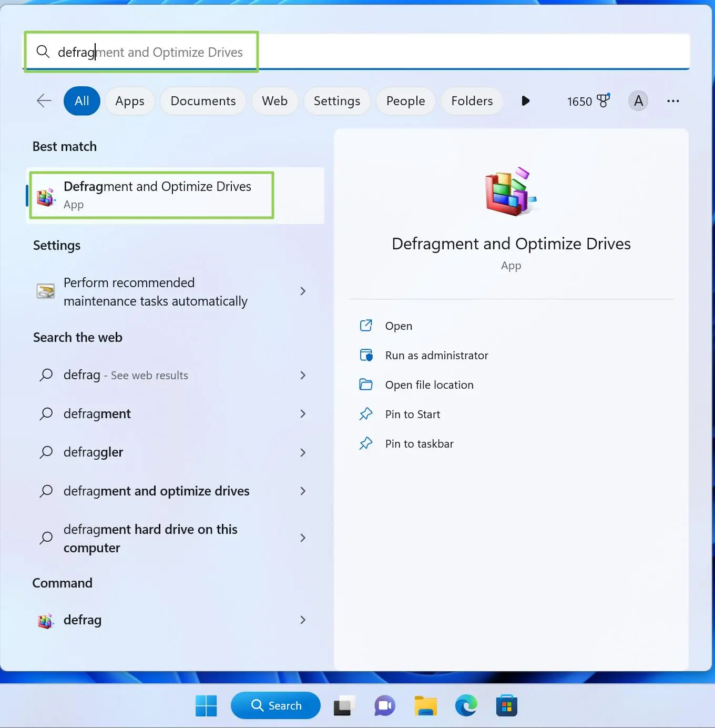The image size is (715, 728).
Task: Click the Pin to taskbar pin icon
Action: click(366, 443)
